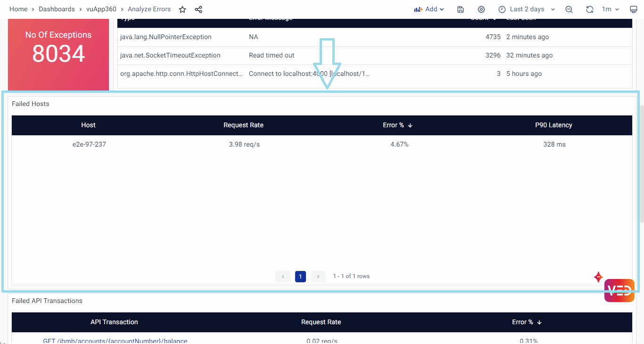
Task: Click next page arrow in Failed Hosts
Action: tap(318, 277)
